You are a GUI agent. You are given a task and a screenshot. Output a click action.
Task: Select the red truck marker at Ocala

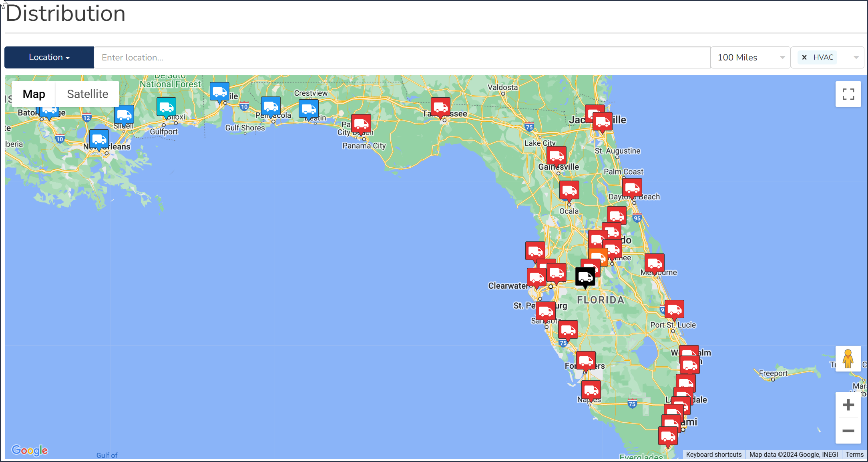pos(569,191)
